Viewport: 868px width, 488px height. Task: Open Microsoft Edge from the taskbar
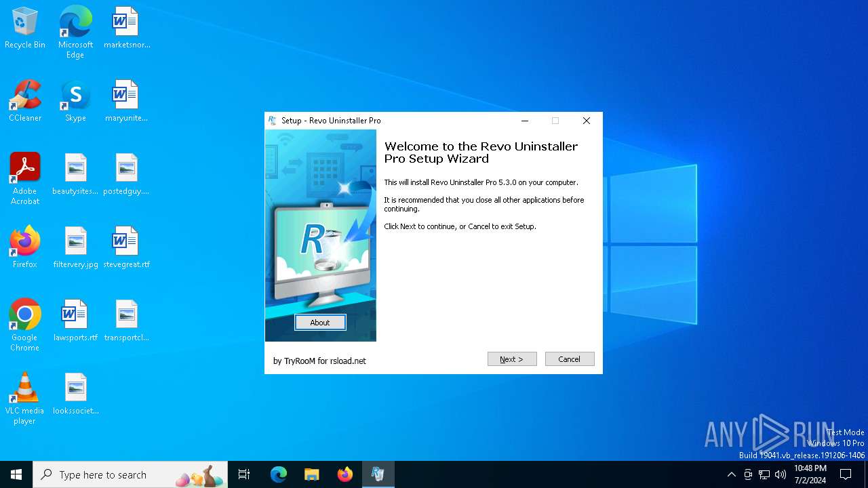[x=279, y=474]
